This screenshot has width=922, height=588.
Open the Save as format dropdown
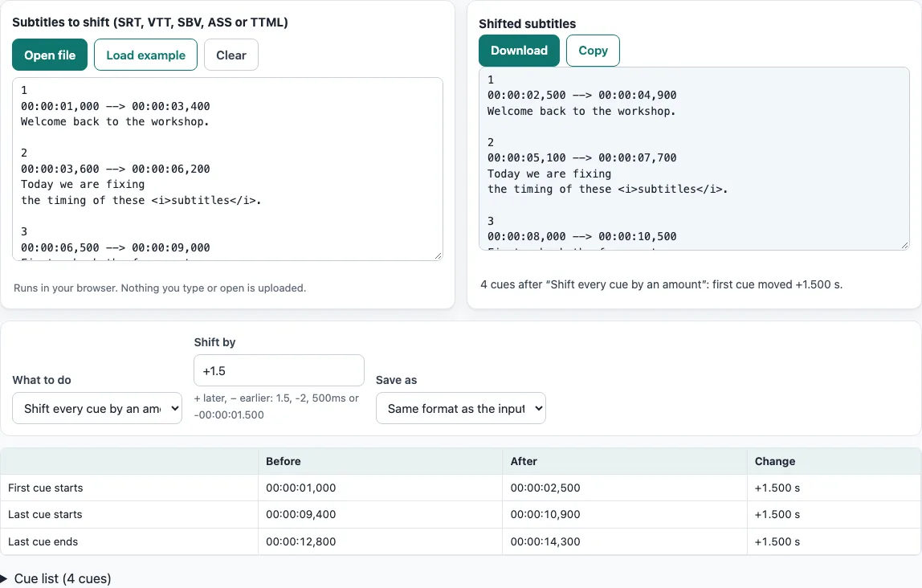(461, 408)
